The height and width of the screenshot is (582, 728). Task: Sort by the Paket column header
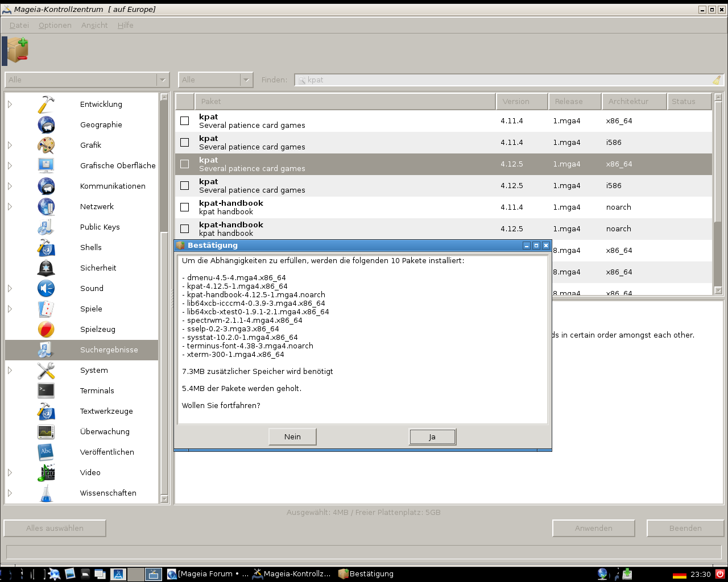pyautogui.click(x=345, y=102)
